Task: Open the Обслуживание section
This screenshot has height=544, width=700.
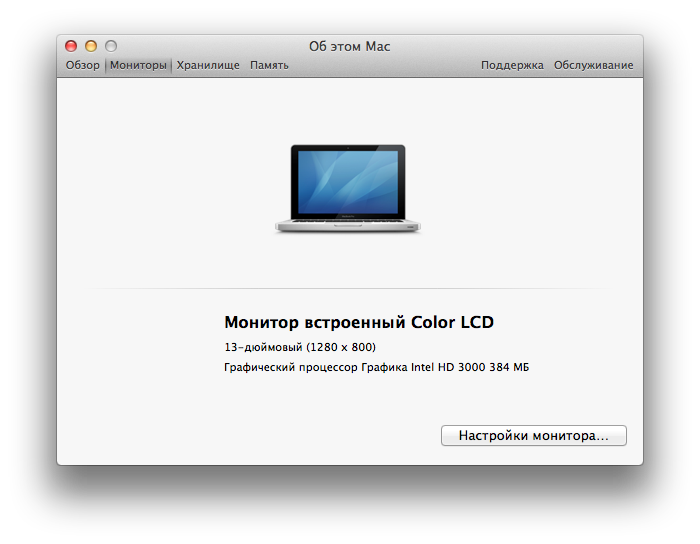Action: click(x=593, y=65)
